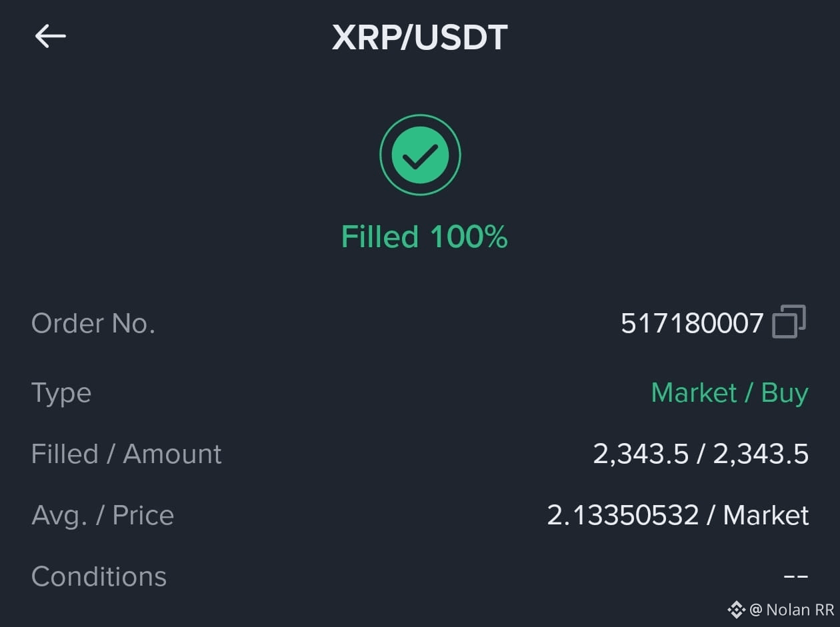This screenshot has width=840, height=627.
Task: Select the Market / Buy order type text
Action: tap(729, 392)
